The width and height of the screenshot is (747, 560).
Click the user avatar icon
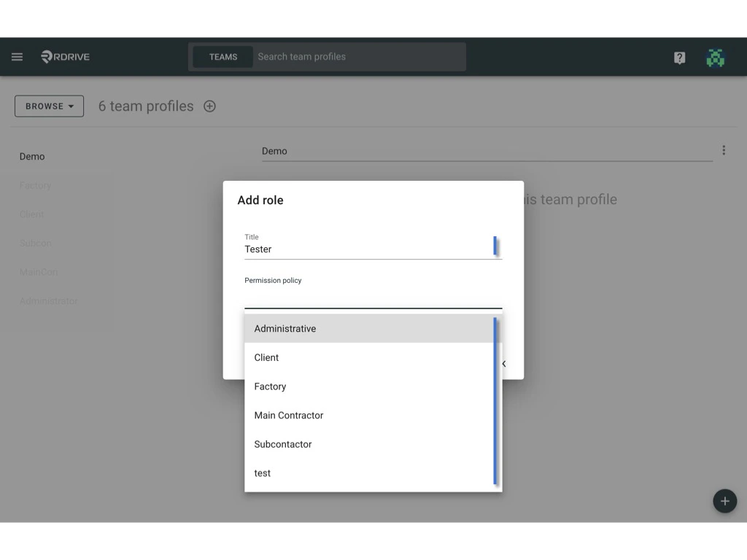[716, 57]
